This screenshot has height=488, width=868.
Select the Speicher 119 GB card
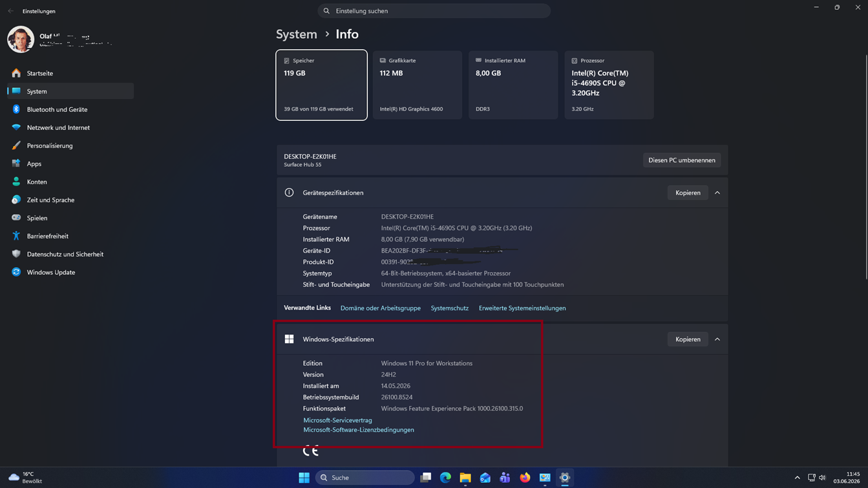point(322,85)
